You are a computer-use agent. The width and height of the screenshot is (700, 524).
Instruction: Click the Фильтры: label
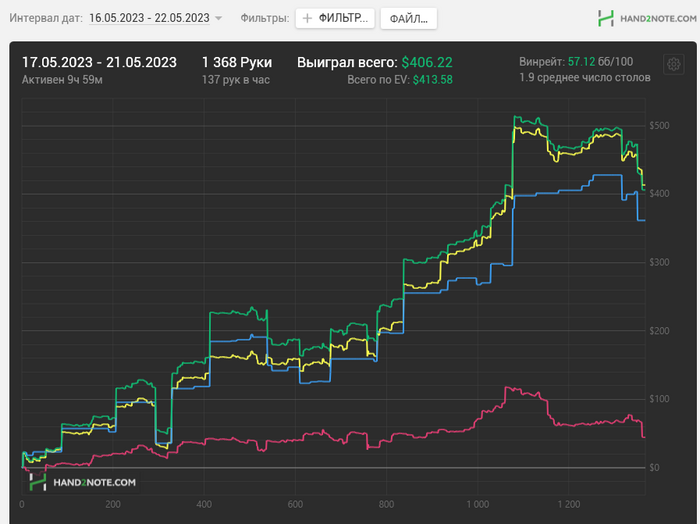265,18
